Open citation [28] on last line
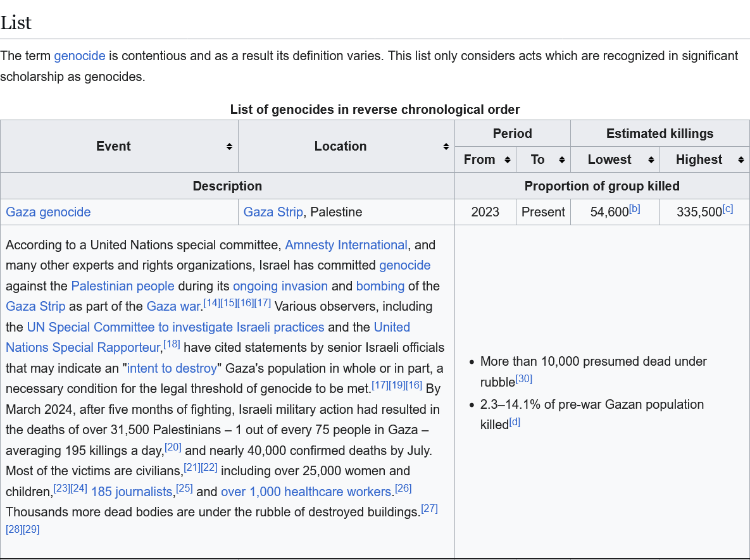The height and width of the screenshot is (560, 750). 14,530
